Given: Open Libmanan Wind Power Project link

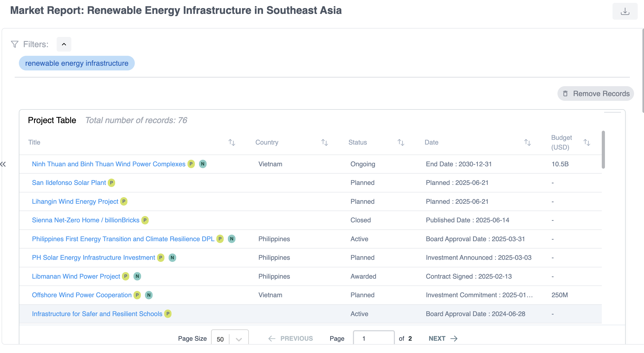Looking at the screenshot, I should click(76, 276).
